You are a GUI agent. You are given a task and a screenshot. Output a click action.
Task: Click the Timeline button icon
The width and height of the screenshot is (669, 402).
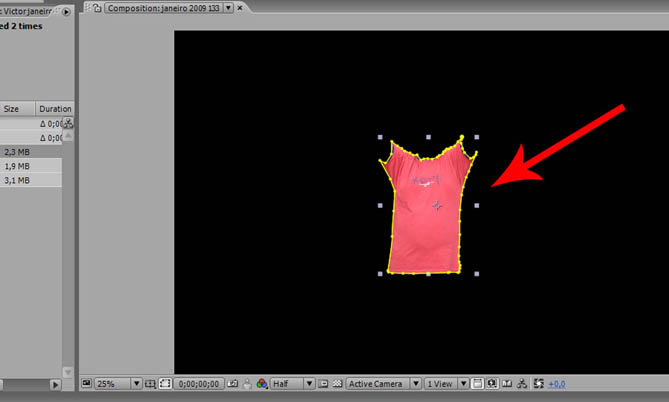(507, 383)
